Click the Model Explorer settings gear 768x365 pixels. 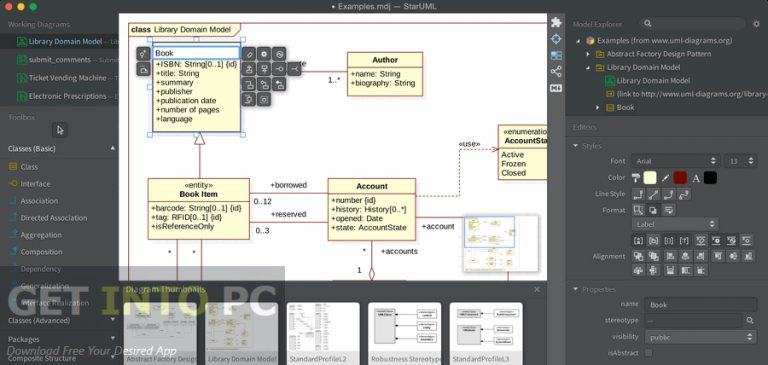pyautogui.click(x=756, y=24)
